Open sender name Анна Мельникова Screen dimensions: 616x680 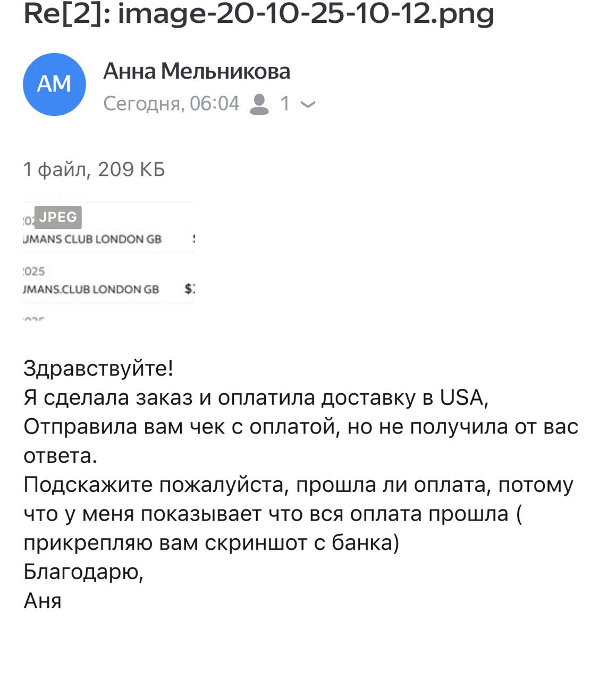pyautogui.click(x=197, y=71)
